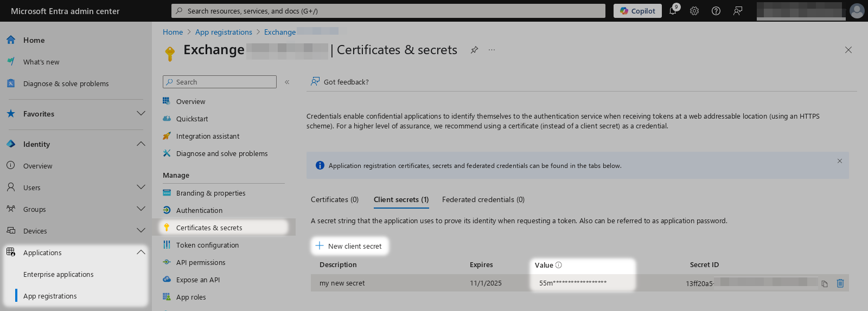Click the Value column info icon
Viewport: 868px width, 311px height.
559,265
